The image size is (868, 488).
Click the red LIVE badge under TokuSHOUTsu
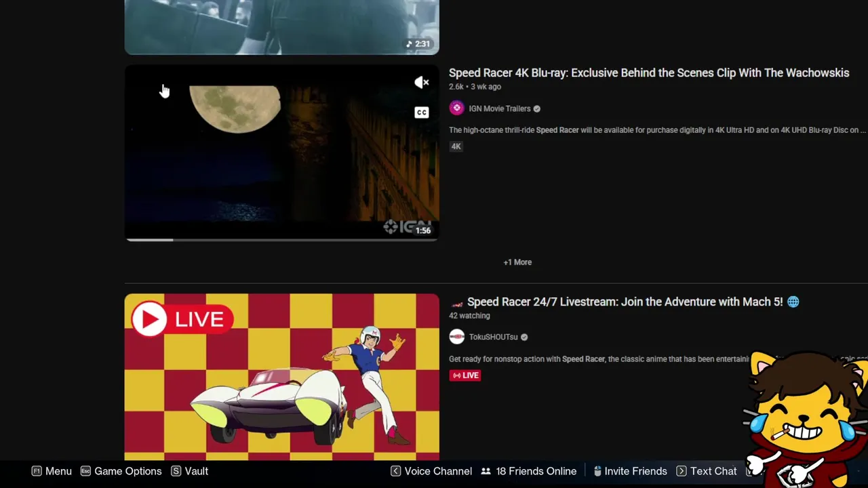(465, 375)
